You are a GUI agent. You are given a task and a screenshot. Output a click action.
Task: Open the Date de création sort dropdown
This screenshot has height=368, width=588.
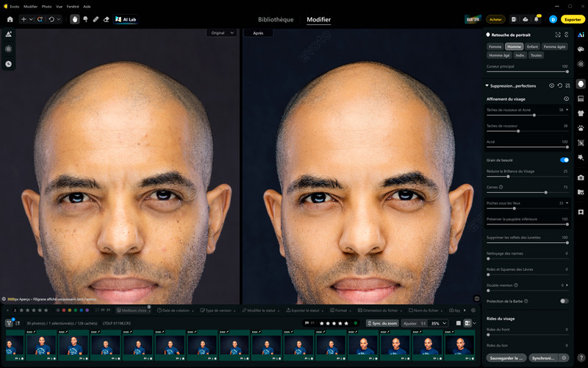[x=176, y=311]
